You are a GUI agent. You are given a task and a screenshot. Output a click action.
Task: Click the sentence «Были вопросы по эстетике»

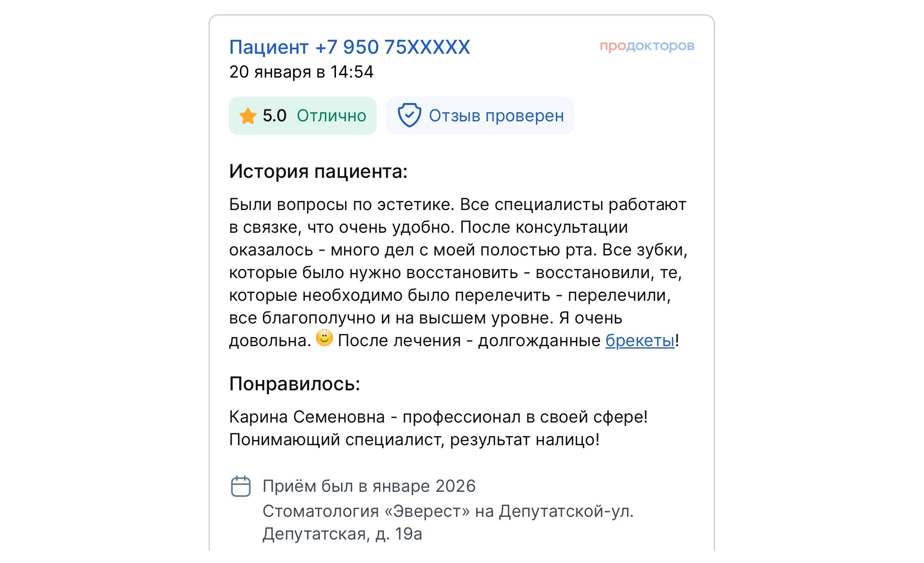coord(342,205)
